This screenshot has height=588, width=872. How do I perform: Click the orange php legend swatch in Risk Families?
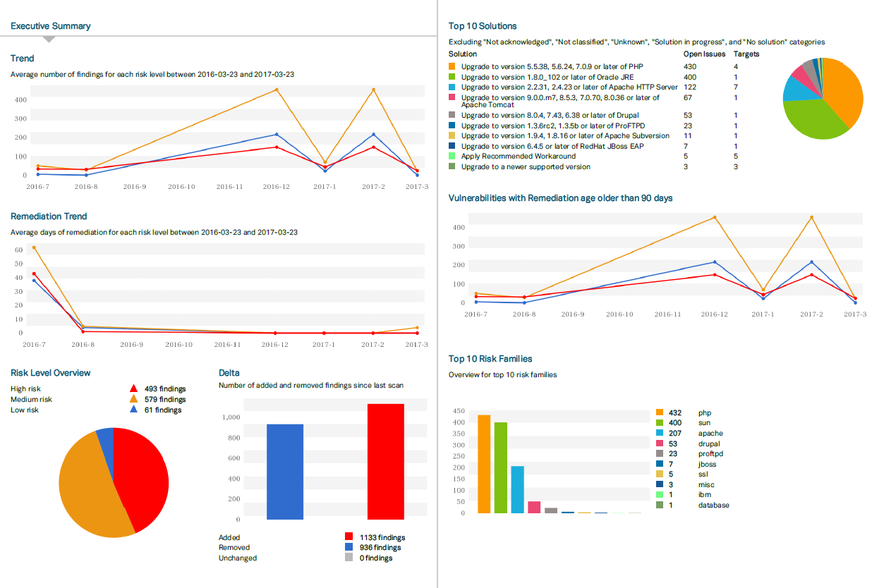click(659, 412)
